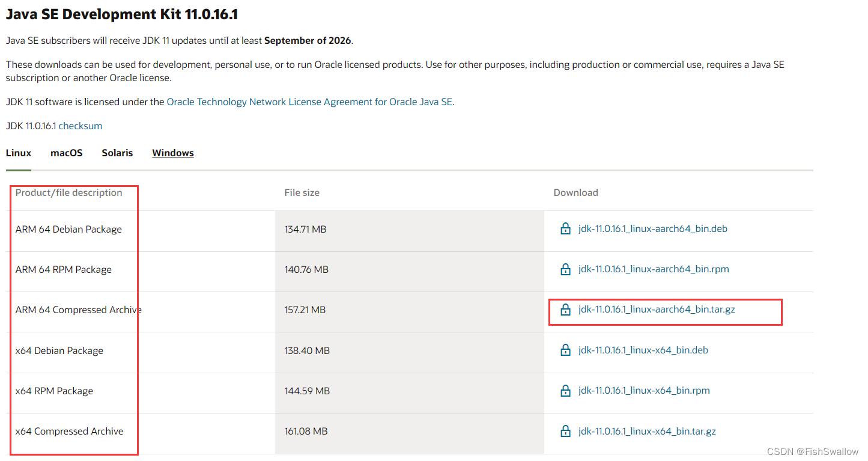Switch to the macOS tab
The height and width of the screenshot is (461, 868).
point(67,153)
